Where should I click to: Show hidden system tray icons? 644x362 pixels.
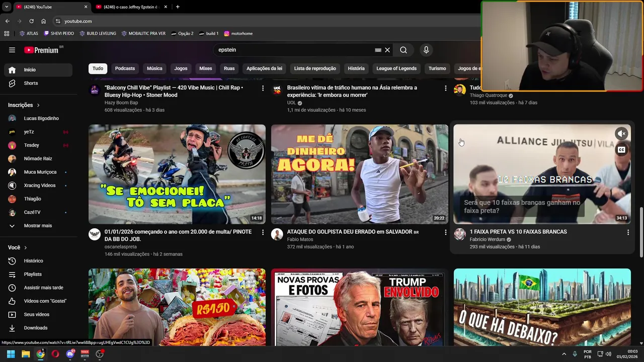point(564,354)
